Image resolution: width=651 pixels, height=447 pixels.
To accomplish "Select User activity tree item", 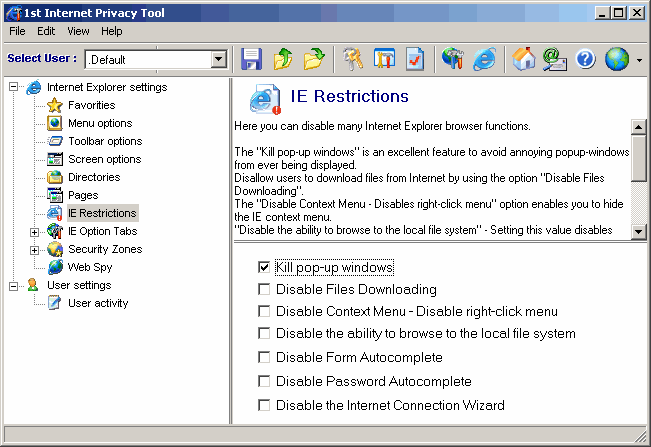I will 98,303.
